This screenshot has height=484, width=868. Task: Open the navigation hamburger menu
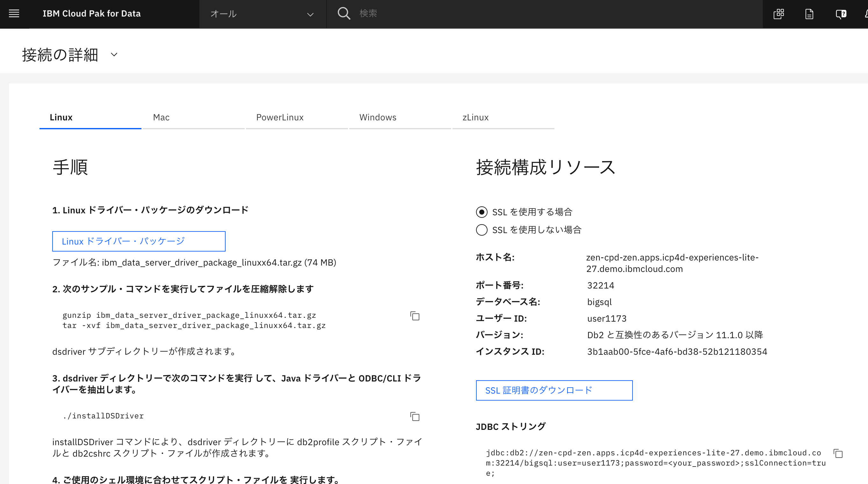14,13
